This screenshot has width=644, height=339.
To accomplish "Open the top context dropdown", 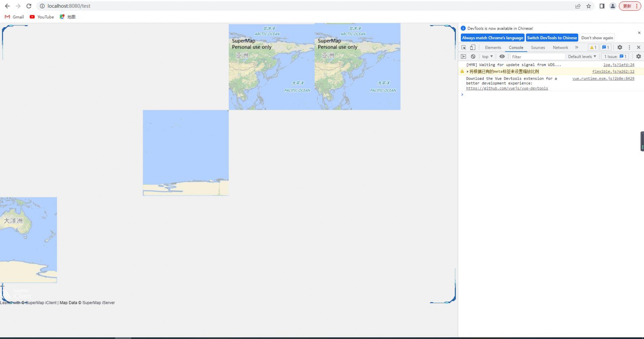I will 487,57.
